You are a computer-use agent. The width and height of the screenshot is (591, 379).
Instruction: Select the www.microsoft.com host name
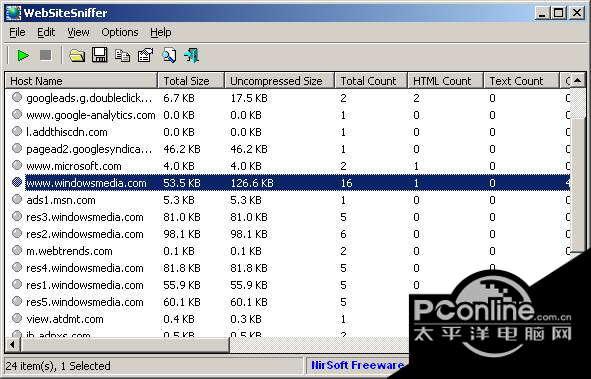tap(74, 166)
